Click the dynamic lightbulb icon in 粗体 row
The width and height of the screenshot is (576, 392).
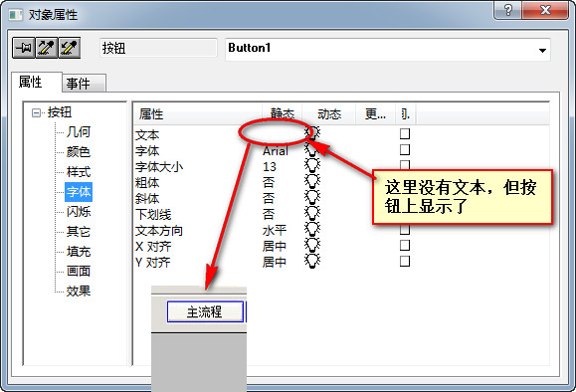pyautogui.click(x=312, y=181)
